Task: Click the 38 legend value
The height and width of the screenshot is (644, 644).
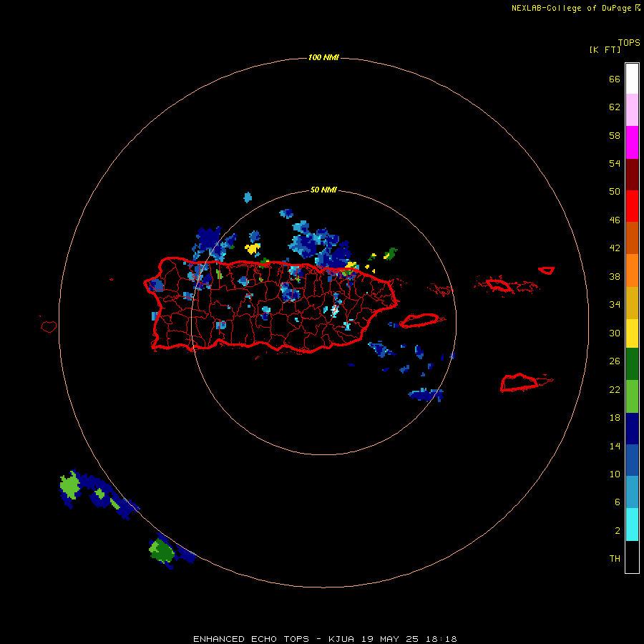Action: (x=615, y=277)
